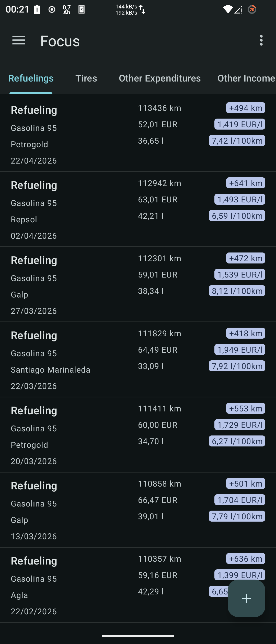
Task: Tap the network speed indicator
Action: tap(130, 10)
